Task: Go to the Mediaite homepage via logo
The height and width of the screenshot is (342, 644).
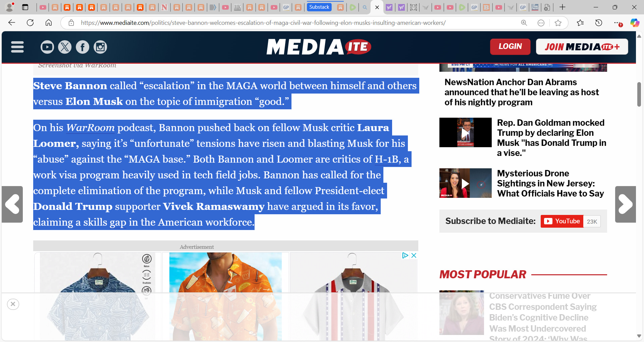Action: pyautogui.click(x=319, y=47)
